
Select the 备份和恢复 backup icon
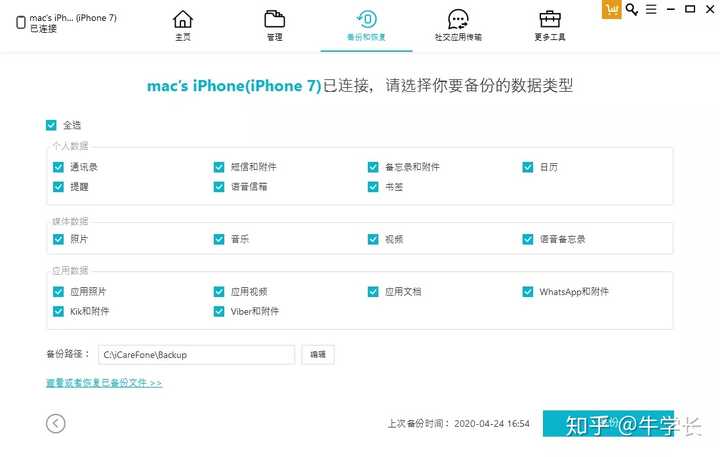pos(366,20)
